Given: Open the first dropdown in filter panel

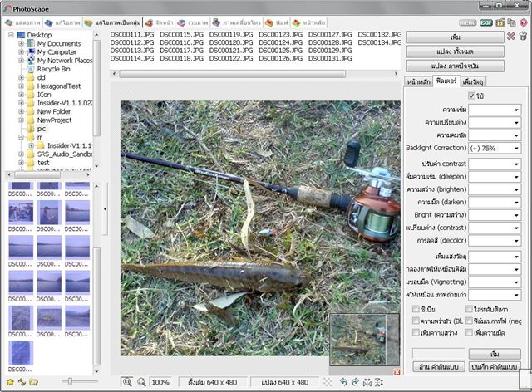Looking at the screenshot, I should click(495, 110).
